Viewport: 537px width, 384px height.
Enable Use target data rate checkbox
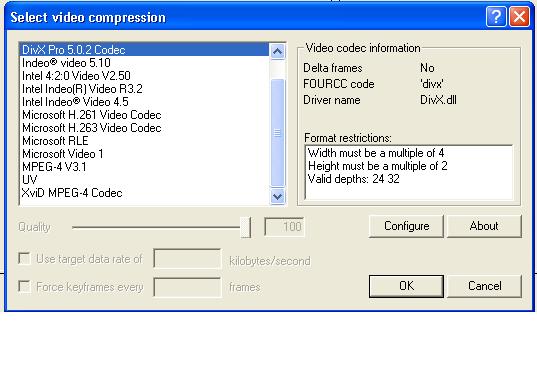(x=24, y=259)
